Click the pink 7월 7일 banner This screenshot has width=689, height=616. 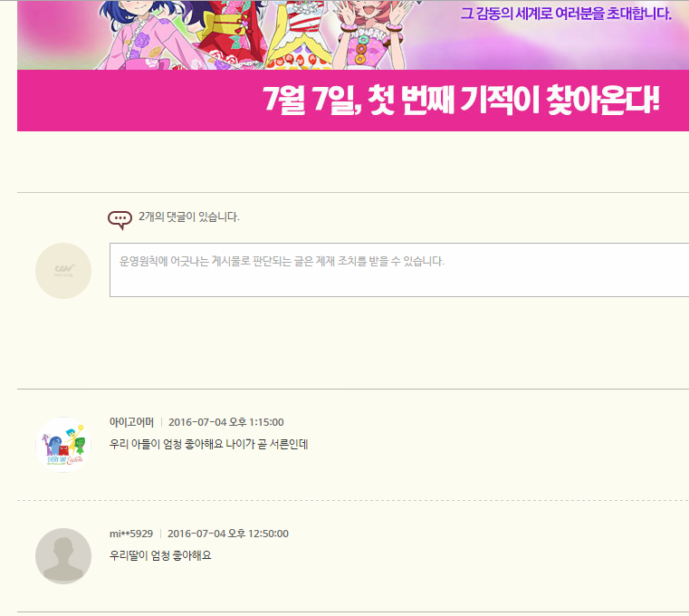(x=353, y=101)
